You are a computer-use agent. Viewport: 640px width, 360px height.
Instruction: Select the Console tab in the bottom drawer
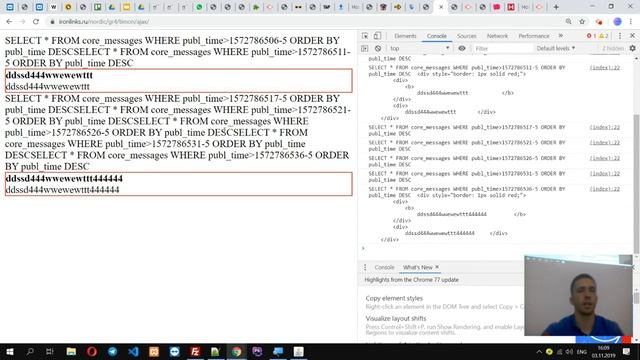point(384,267)
